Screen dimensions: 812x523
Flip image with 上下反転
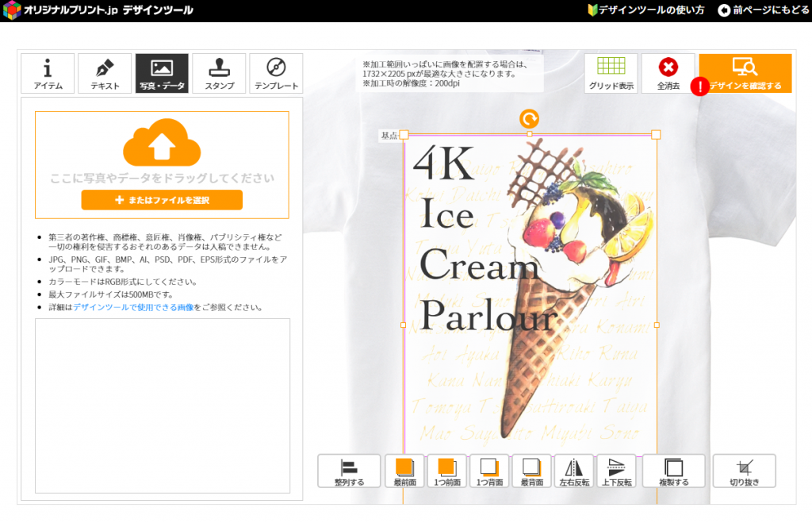point(616,471)
